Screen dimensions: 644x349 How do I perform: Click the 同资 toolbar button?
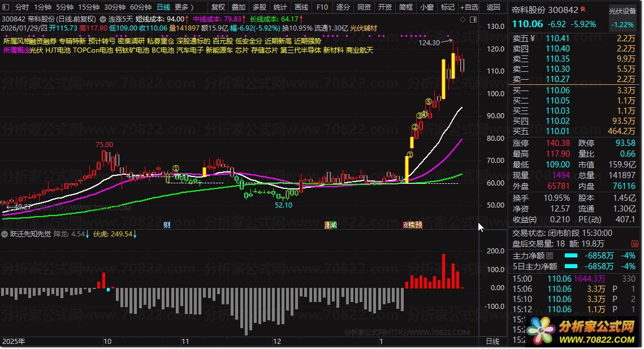pyautogui.click(x=364, y=7)
